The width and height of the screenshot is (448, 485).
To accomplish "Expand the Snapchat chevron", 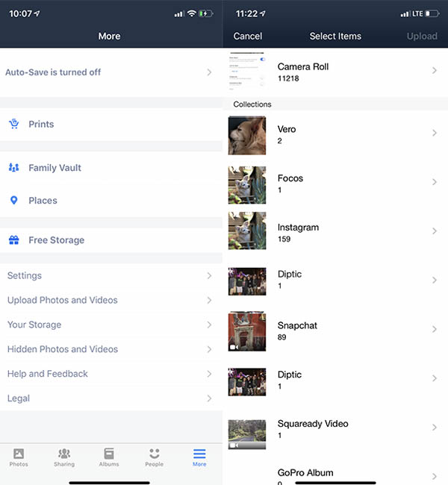I will 435,329.
